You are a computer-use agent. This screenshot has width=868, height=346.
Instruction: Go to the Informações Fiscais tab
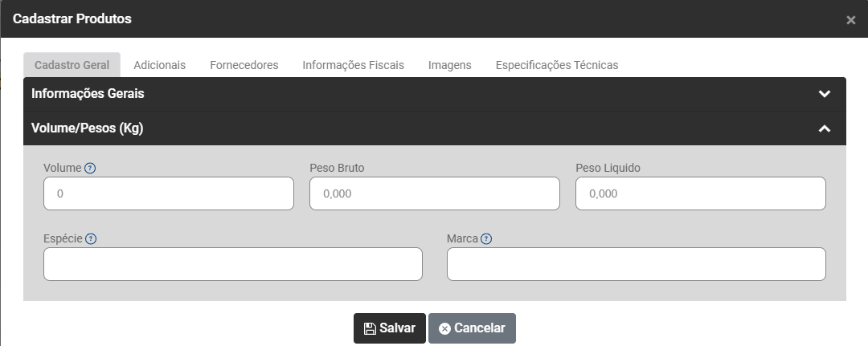[353, 65]
